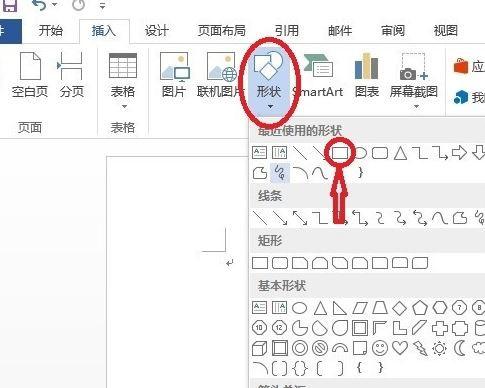Open the Quick Access Toolbar customize arrow
The width and height of the screenshot is (485, 388).
point(103,5)
